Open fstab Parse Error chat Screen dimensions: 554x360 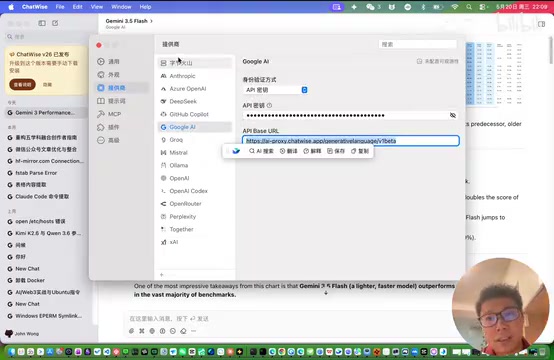pos(46,173)
